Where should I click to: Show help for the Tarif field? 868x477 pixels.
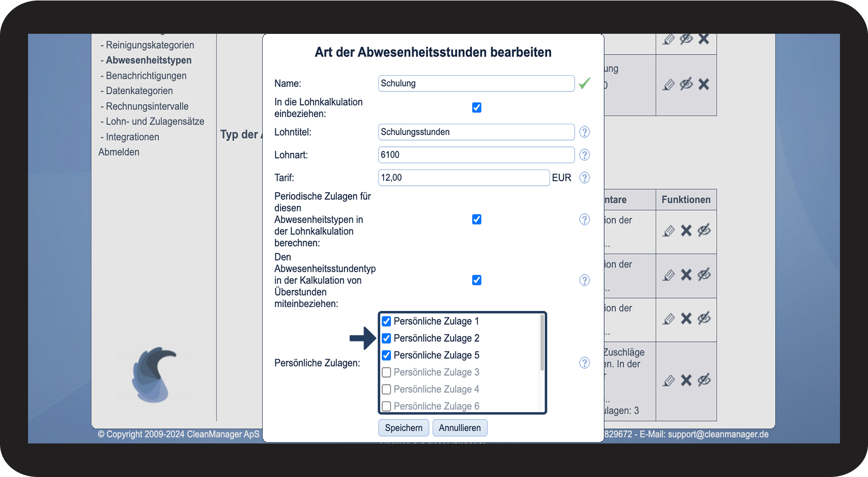(x=584, y=178)
